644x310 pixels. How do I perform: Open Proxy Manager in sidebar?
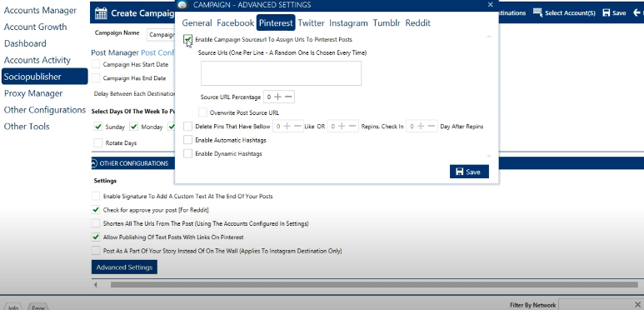point(33,93)
